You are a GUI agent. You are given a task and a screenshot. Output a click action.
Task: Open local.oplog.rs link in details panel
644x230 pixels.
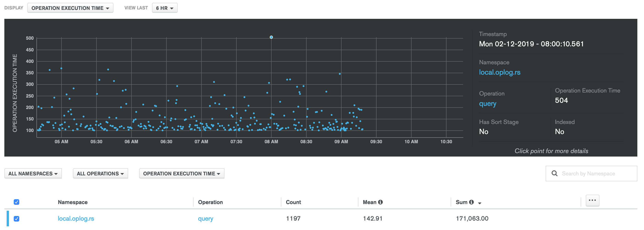[x=500, y=72]
